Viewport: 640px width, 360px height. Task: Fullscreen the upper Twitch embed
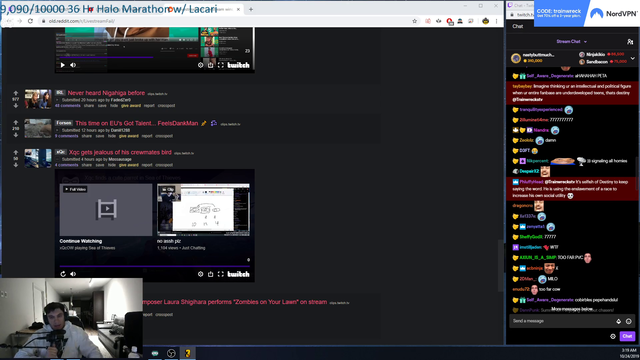pos(221,65)
